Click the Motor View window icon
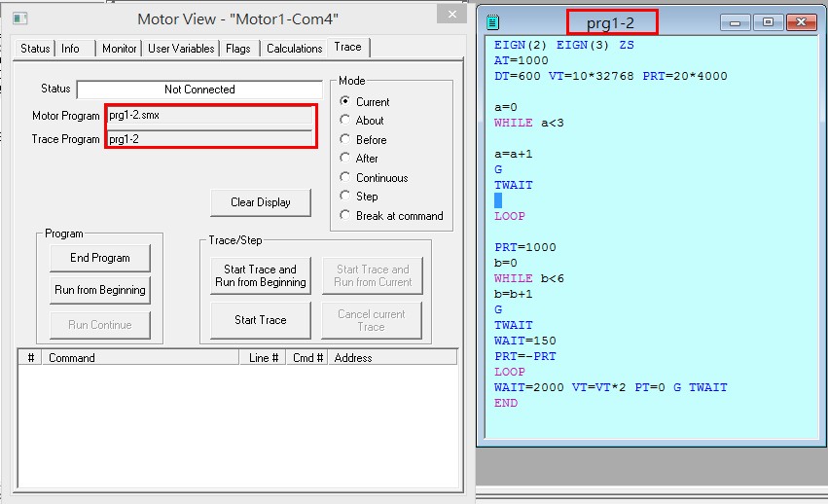828x504 pixels. [x=20, y=19]
